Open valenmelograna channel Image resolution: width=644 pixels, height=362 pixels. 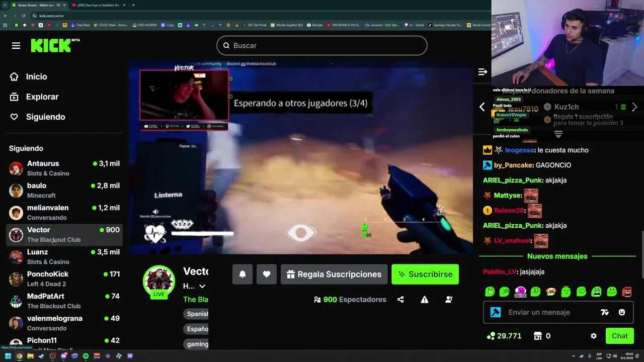click(64, 323)
